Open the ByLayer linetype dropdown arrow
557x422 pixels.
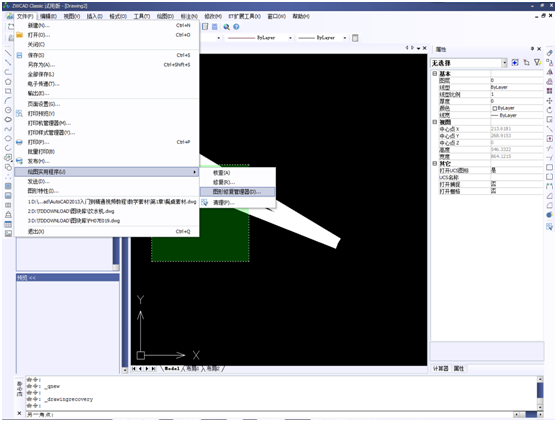pyautogui.click(x=290, y=38)
